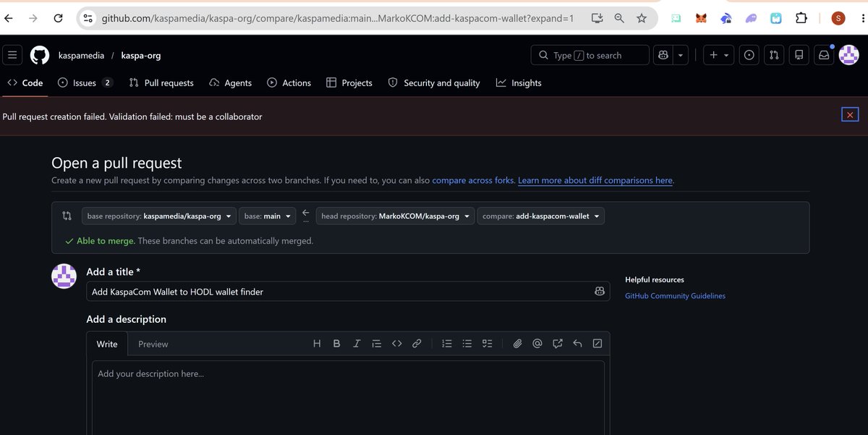Open the header Pull requests icon
Image resolution: width=868 pixels, height=435 pixels.
point(774,55)
